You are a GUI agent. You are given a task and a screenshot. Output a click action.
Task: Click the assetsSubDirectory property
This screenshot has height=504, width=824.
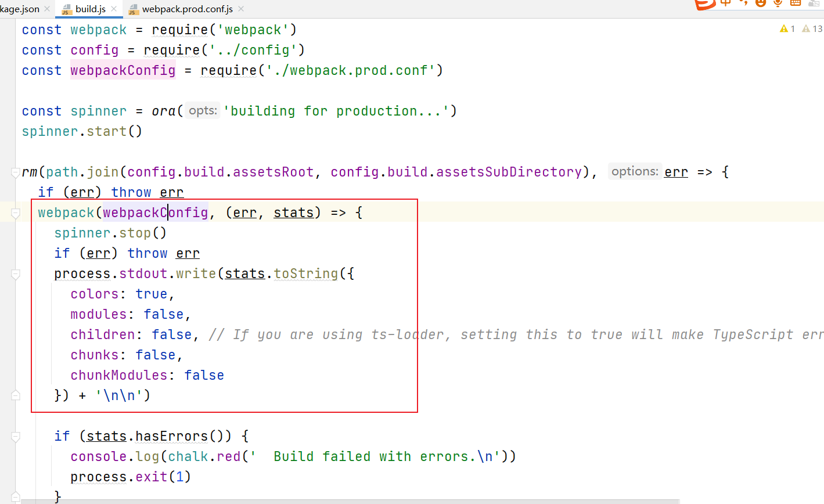click(509, 172)
